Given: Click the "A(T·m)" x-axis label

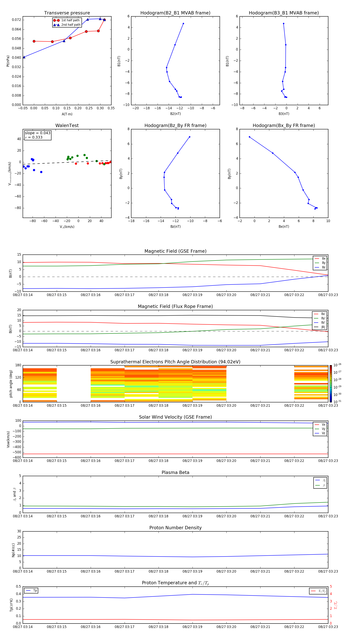Looking at the screenshot, I should (x=67, y=114).
